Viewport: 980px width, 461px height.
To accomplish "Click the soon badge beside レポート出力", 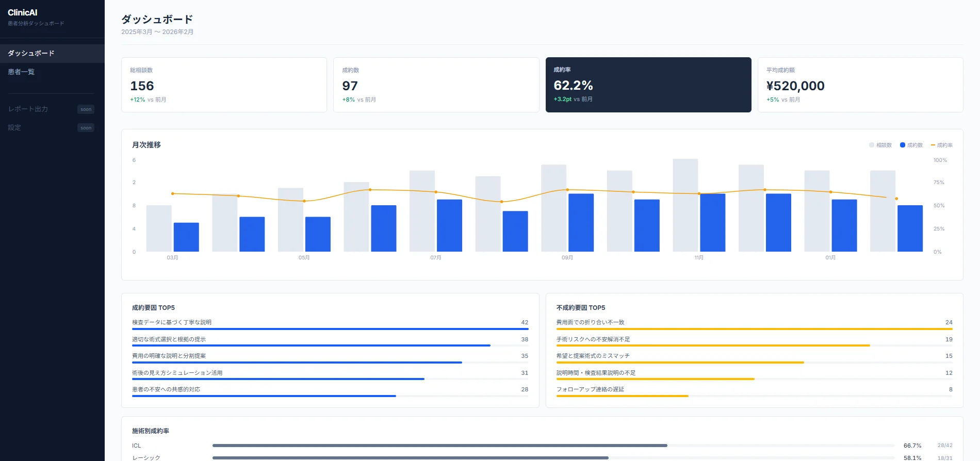I will [x=86, y=109].
